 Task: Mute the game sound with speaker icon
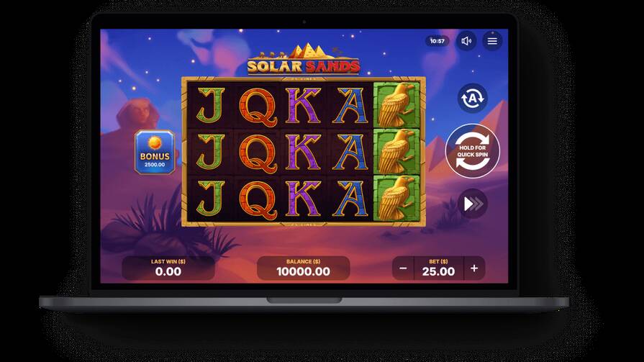(x=466, y=41)
